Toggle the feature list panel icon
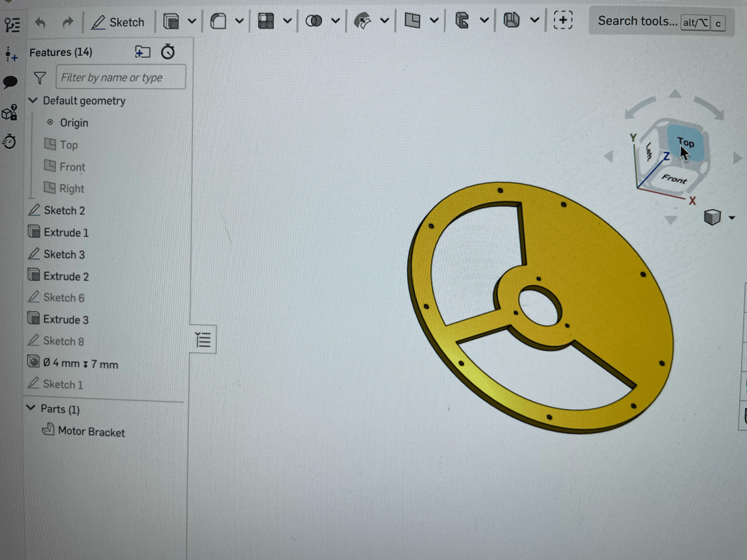 (x=12, y=25)
